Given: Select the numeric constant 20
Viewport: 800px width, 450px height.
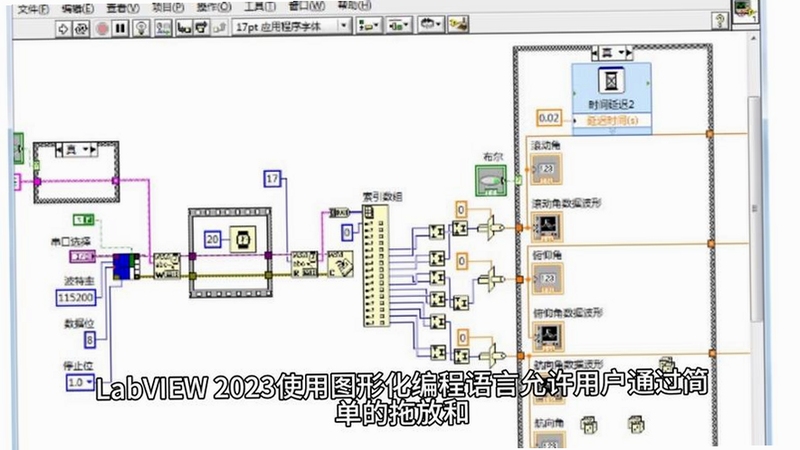Looking at the screenshot, I should pos(213,239).
